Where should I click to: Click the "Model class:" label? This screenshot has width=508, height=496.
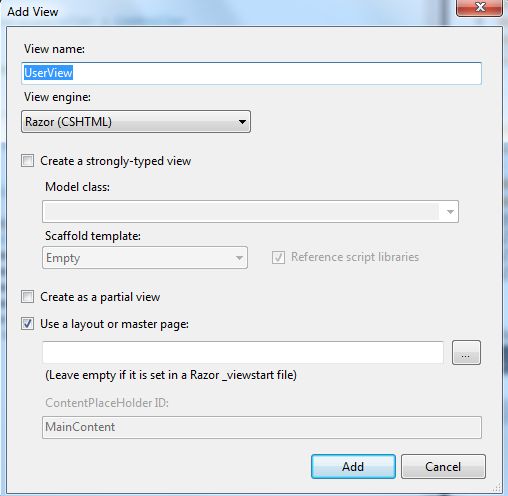(x=77, y=187)
